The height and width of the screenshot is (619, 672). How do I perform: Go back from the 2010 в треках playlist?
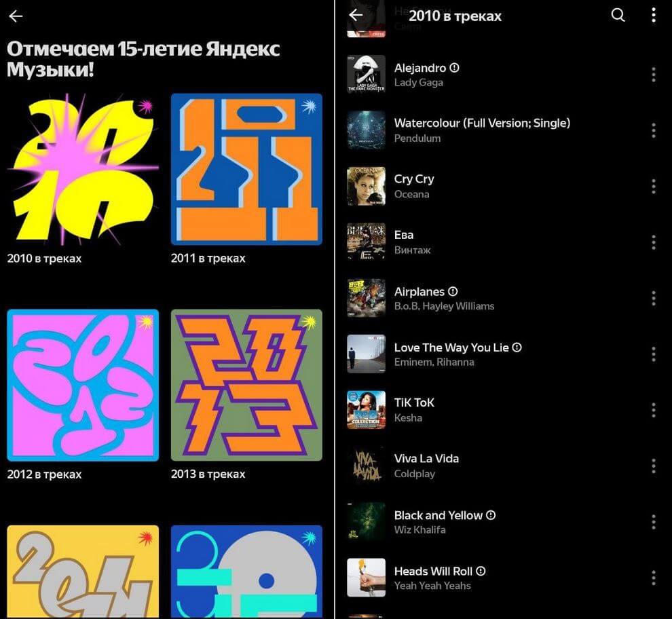point(356,15)
